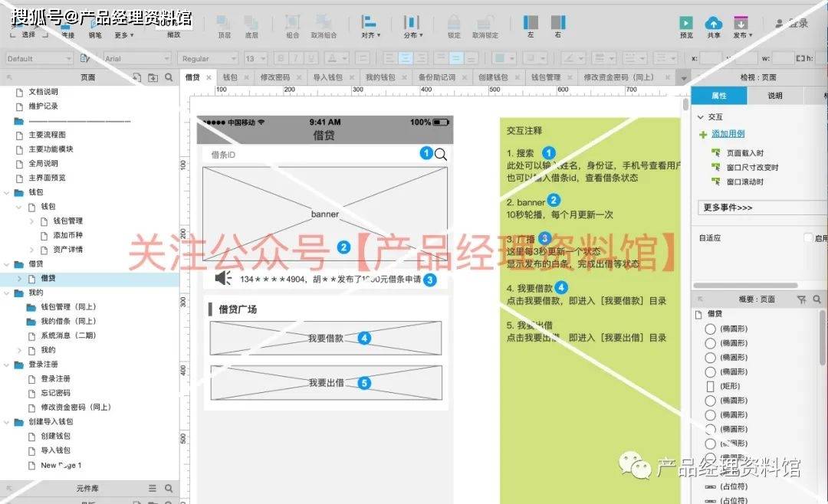Click the 取消组合 ungroup icon
Screen dimensions: 828x504
(x=324, y=22)
